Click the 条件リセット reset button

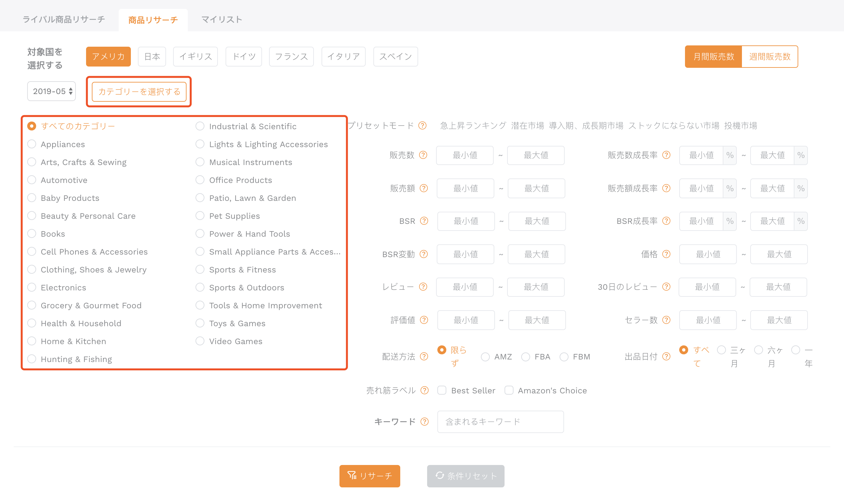tap(466, 476)
